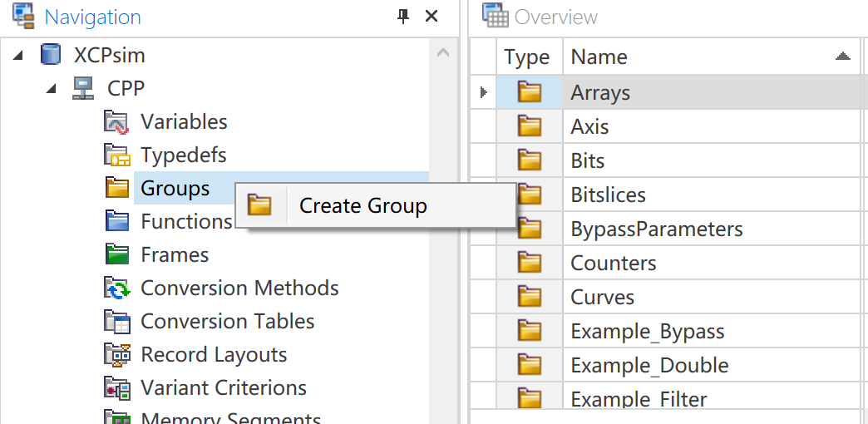
Task: Expand the Arrays row arrow
Action: [x=484, y=92]
